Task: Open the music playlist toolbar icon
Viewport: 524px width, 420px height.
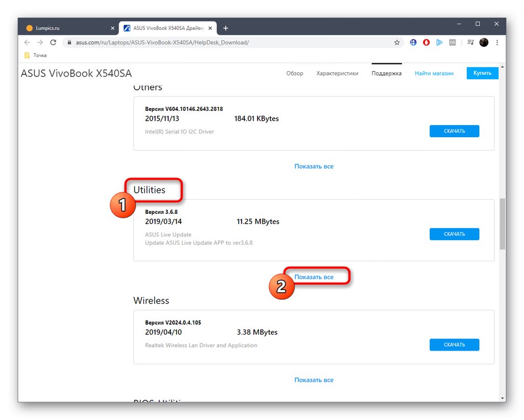Action: [470, 42]
